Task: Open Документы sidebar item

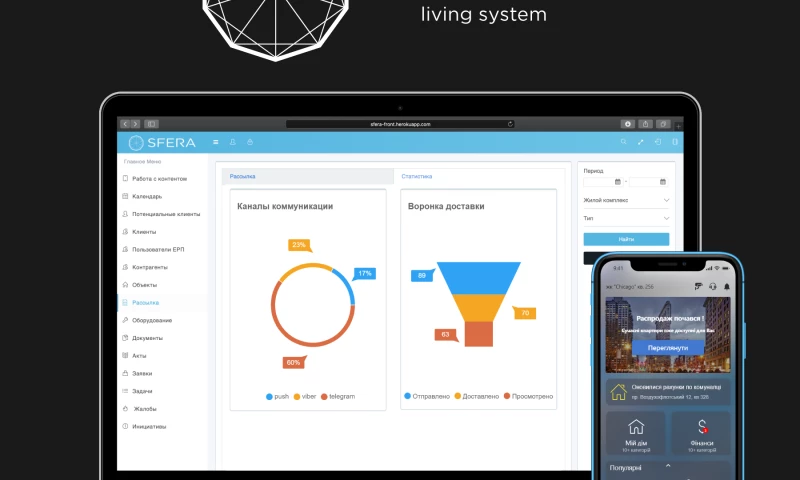Action: (x=162, y=338)
